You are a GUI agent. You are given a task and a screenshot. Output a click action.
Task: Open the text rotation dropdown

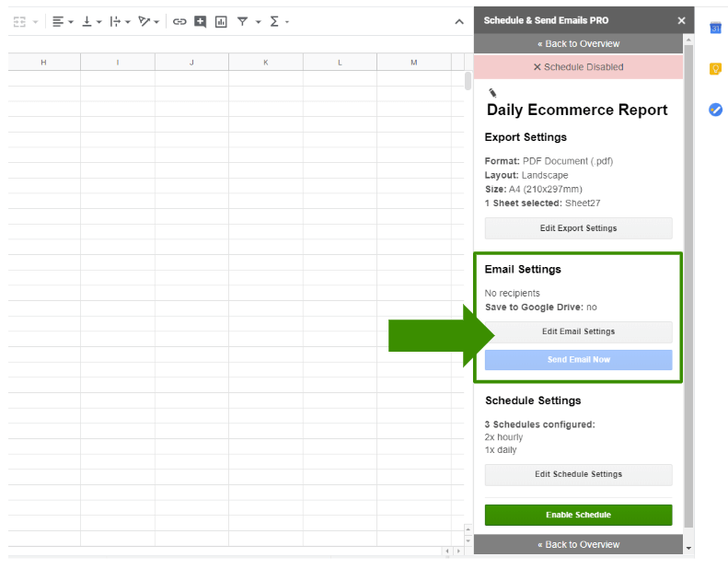click(148, 21)
